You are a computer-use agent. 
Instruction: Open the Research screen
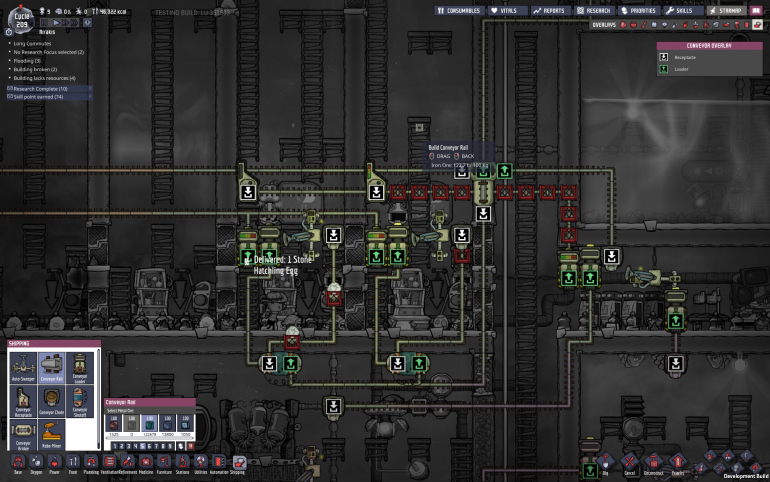pyautogui.click(x=594, y=10)
